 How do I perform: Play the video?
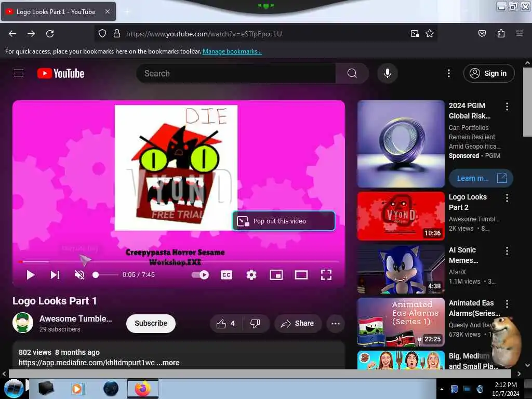coord(31,275)
